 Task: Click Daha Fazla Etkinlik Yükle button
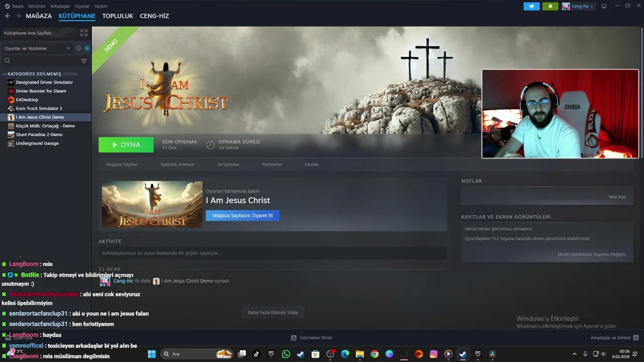pyautogui.click(x=273, y=312)
